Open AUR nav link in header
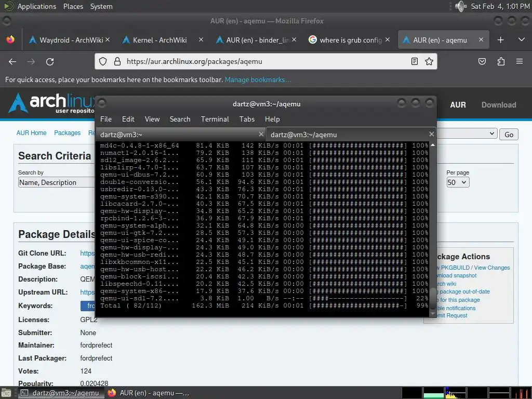The image size is (532, 399). [x=458, y=105]
